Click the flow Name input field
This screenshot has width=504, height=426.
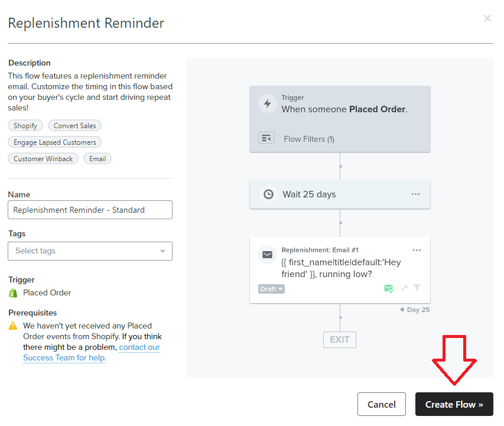point(90,210)
